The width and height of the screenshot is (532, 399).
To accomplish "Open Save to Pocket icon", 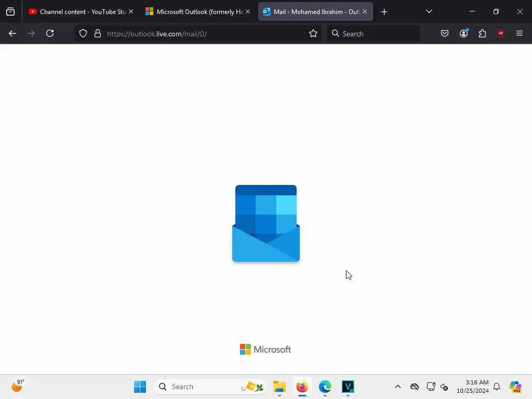I will tap(445, 33).
